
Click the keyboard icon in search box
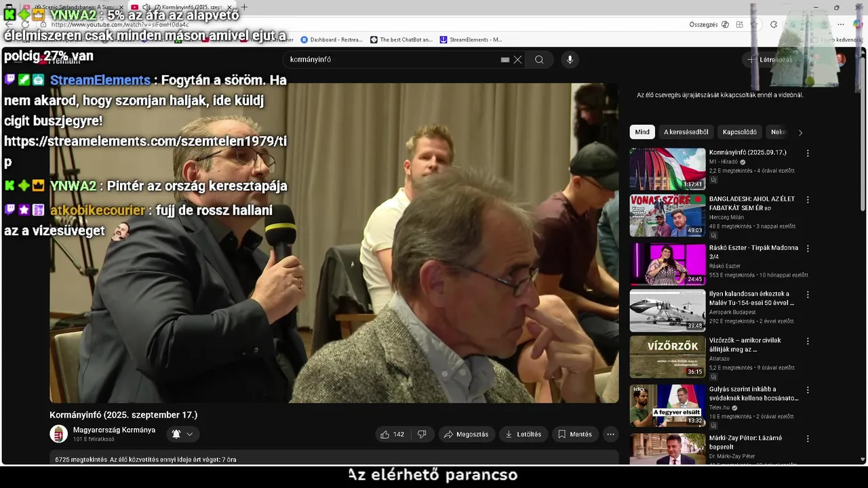505,60
